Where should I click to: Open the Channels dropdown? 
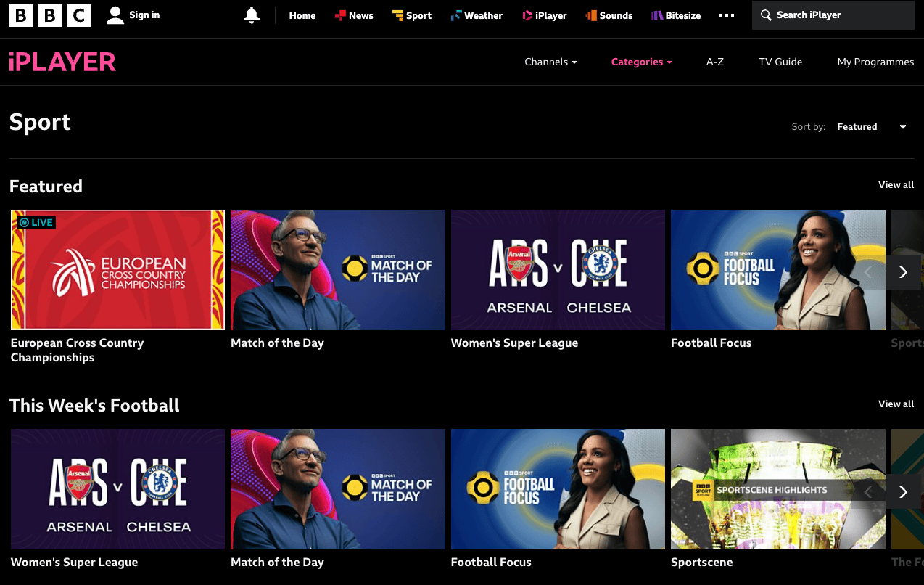pyautogui.click(x=550, y=62)
